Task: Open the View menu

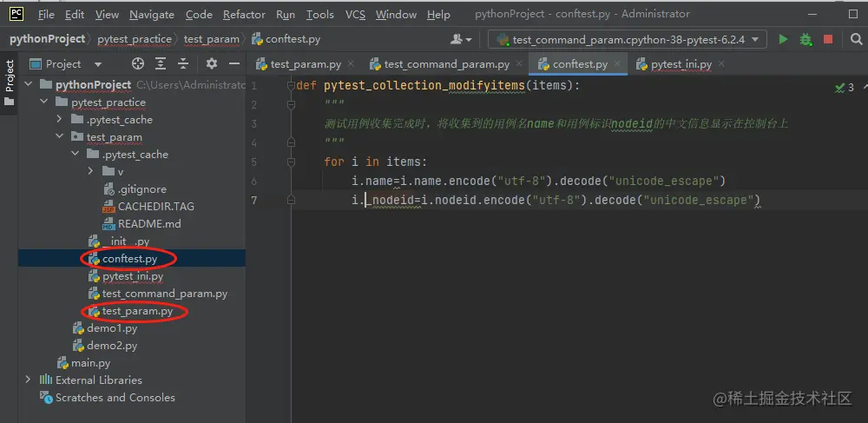Action: pos(107,15)
